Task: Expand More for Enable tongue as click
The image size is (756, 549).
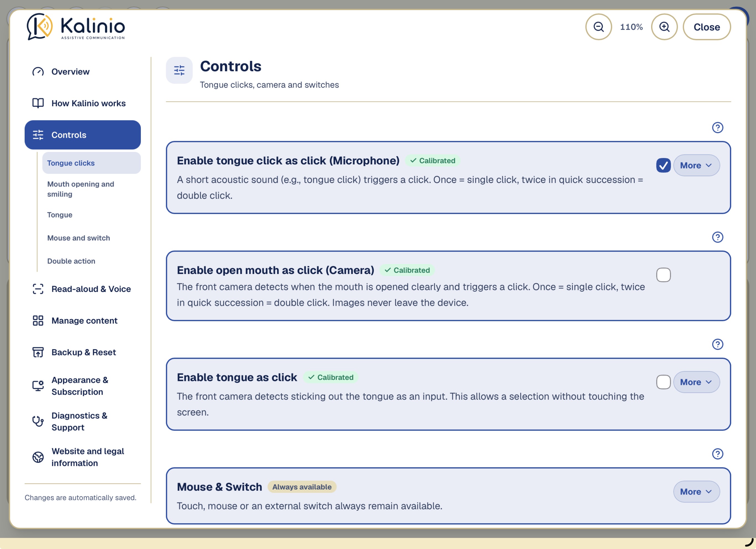Action: pos(696,382)
